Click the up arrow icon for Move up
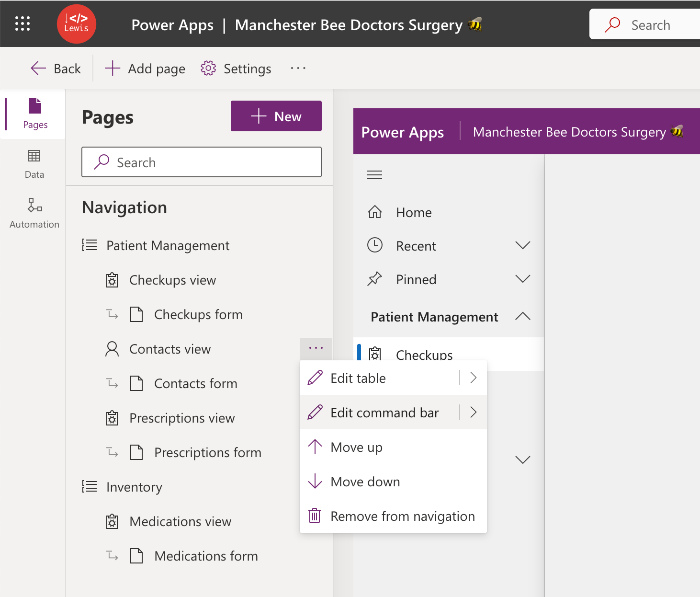This screenshot has height=597, width=700. pyautogui.click(x=315, y=447)
